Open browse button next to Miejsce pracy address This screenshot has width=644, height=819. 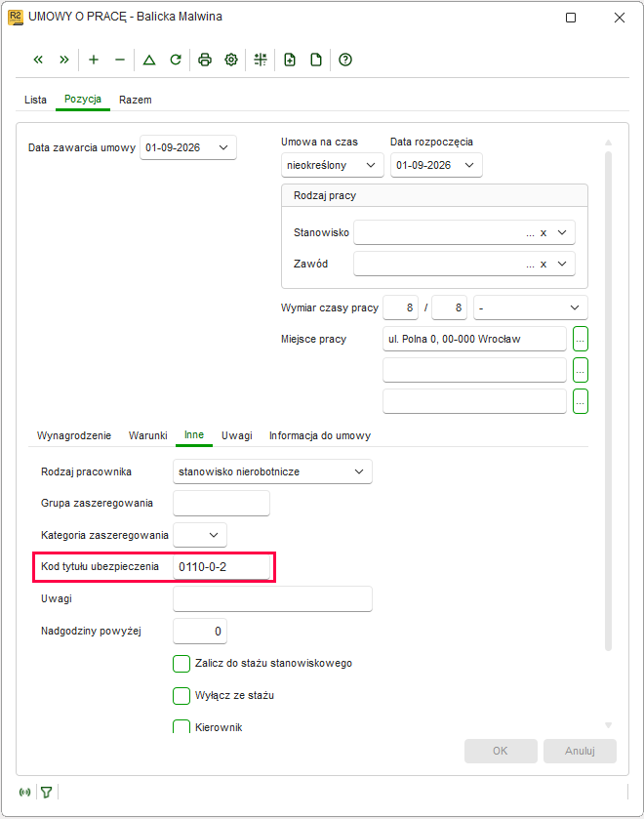click(581, 339)
